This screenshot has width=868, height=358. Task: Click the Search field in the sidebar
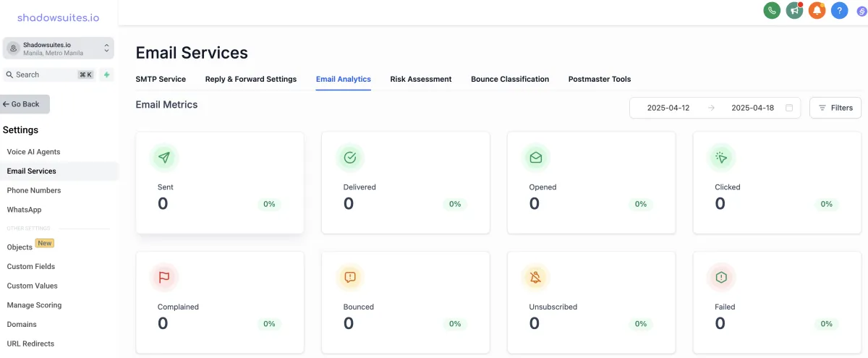[50, 74]
